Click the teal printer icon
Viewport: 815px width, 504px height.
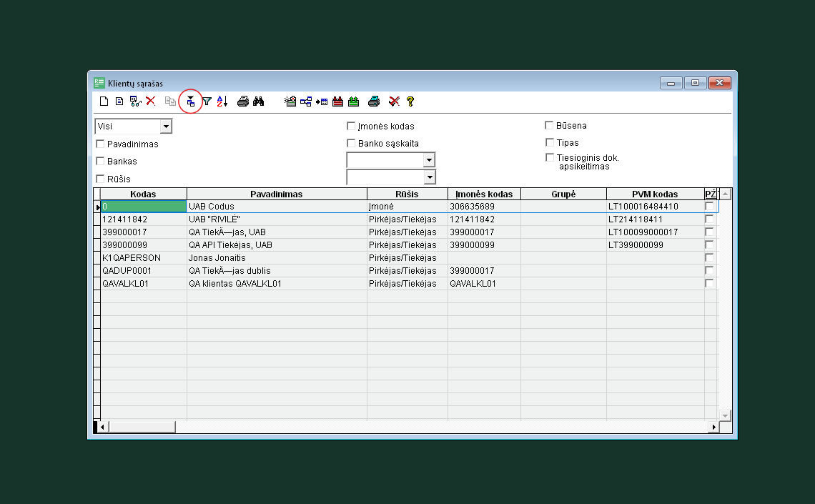click(x=374, y=102)
